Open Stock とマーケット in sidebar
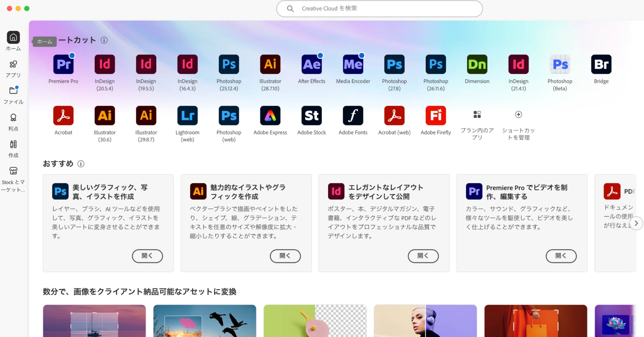644x337 pixels. 13,179
